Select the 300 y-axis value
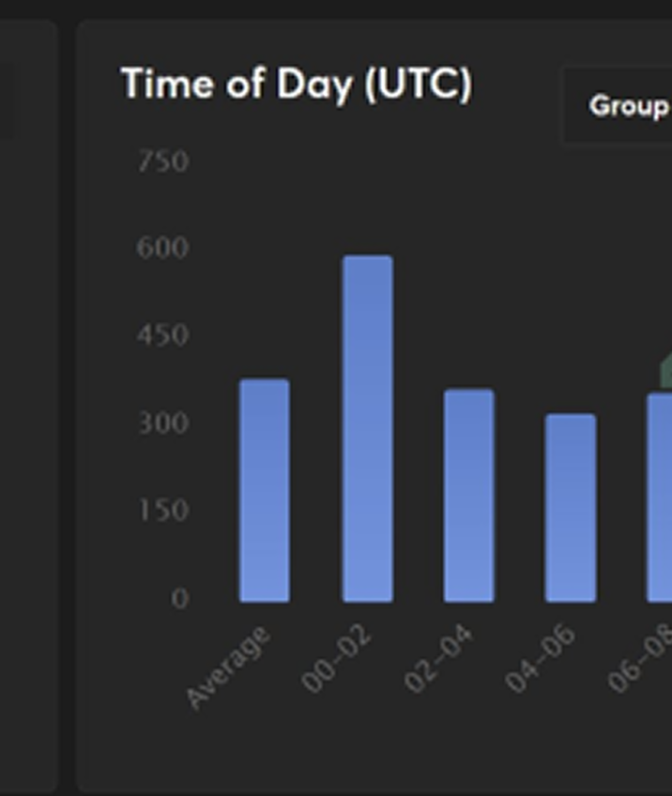Image resolution: width=672 pixels, height=796 pixels. click(x=162, y=423)
